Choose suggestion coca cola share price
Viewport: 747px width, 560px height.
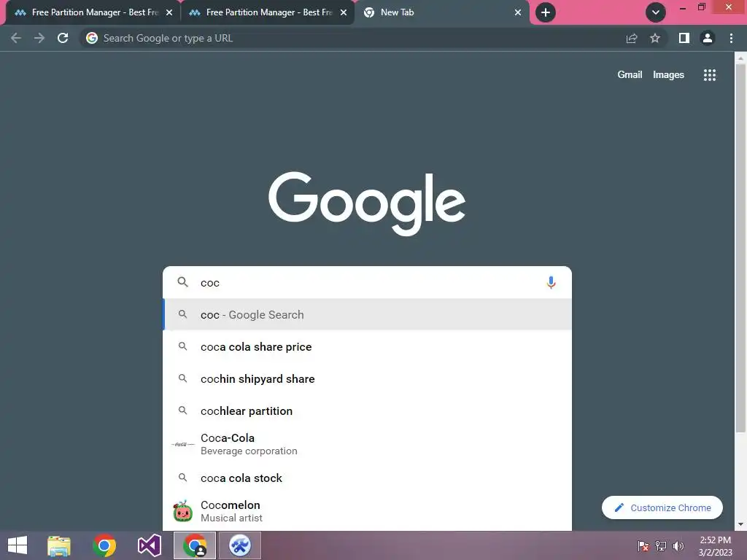click(x=367, y=346)
